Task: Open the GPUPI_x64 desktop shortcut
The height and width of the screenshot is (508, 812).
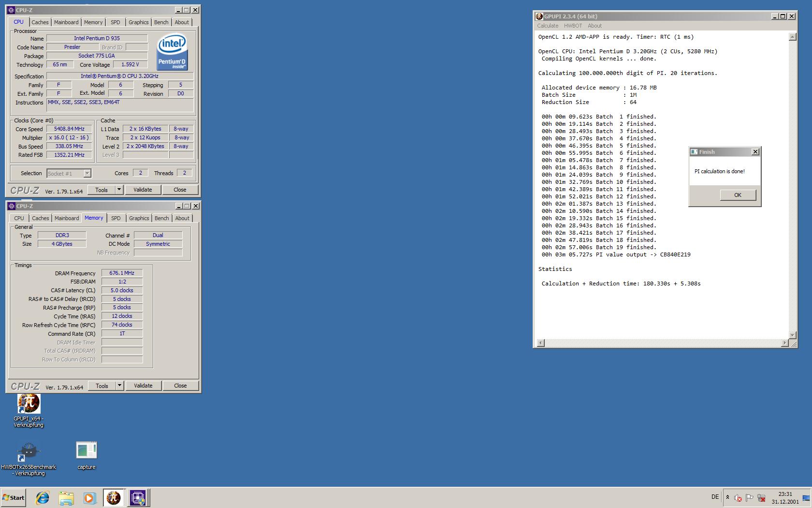Action: [x=29, y=410]
